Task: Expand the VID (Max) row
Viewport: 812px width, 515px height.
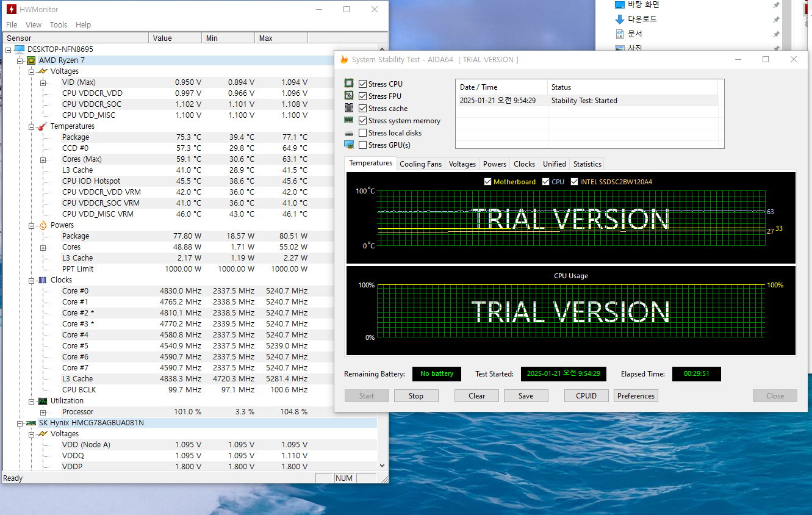Action: (x=43, y=82)
